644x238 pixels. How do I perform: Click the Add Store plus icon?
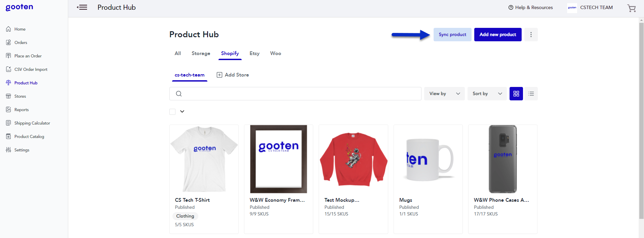tap(219, 75)
